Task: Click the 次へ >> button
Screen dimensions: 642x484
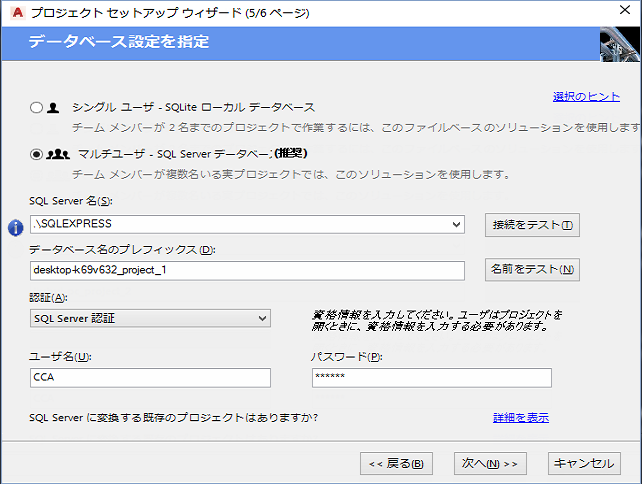Action: 490,464
